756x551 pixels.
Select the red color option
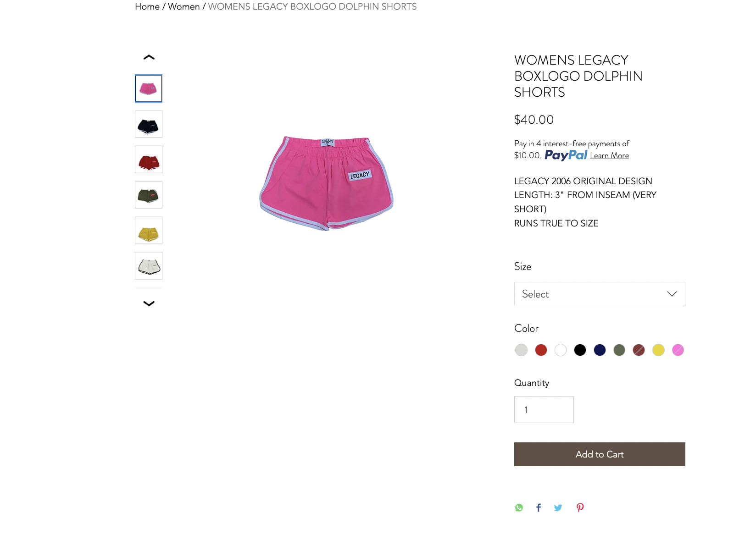click(x=541, y=350)
